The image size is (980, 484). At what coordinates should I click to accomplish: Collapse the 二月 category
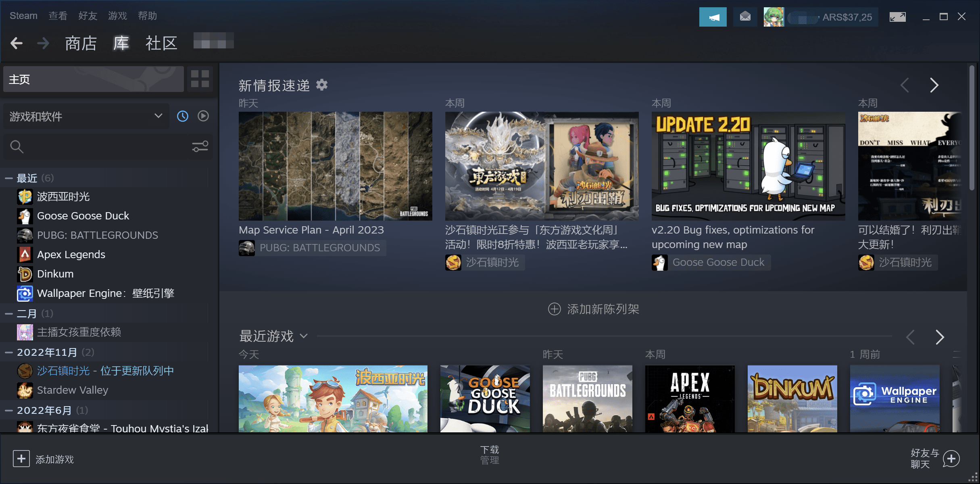click(9, 313)
